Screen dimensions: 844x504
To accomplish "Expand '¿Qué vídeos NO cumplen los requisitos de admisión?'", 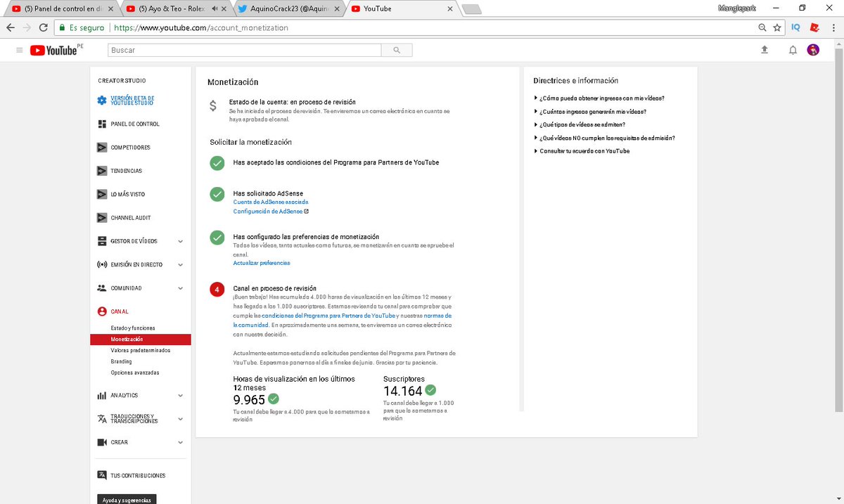I will click(605, 138).
